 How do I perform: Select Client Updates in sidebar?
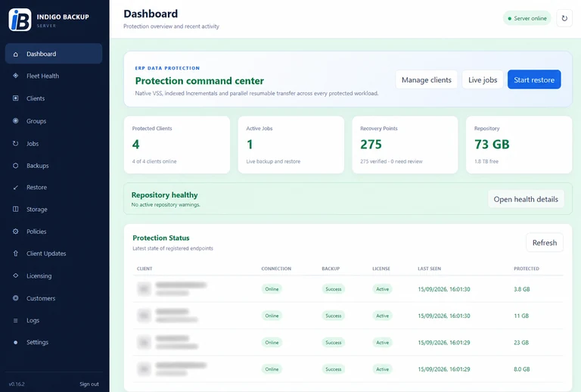click(54, 254)
